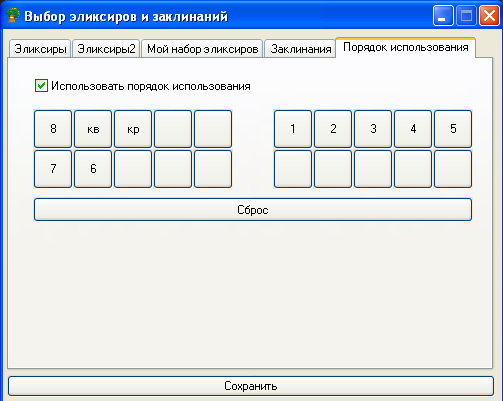Save settings with the Сохранить button
This screenshot has width=503, height=401.
[251, 386]
